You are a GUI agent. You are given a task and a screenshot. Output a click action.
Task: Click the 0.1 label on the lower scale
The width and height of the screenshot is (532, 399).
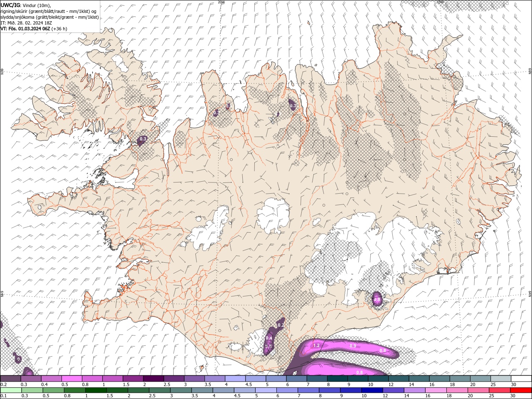3,396
